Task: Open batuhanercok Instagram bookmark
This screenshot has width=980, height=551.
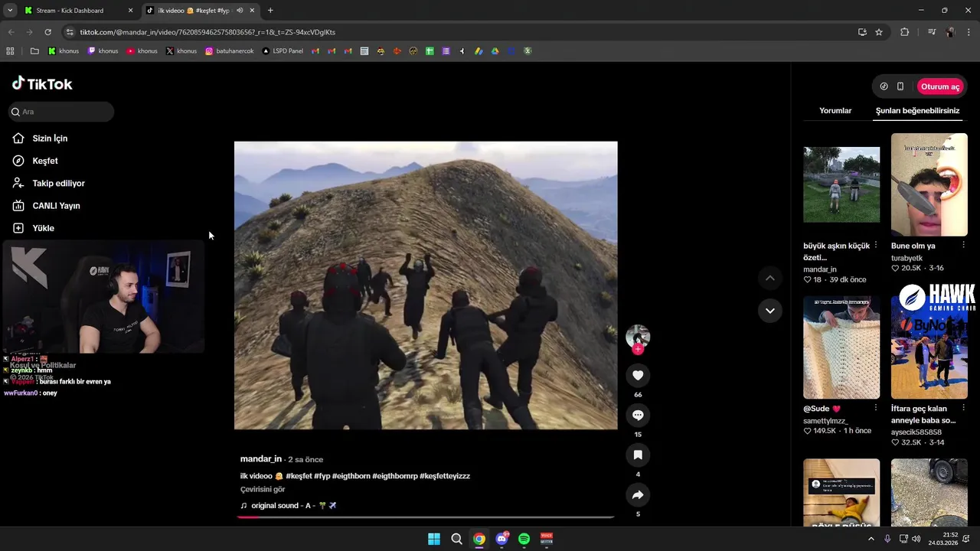Action: 230,51
